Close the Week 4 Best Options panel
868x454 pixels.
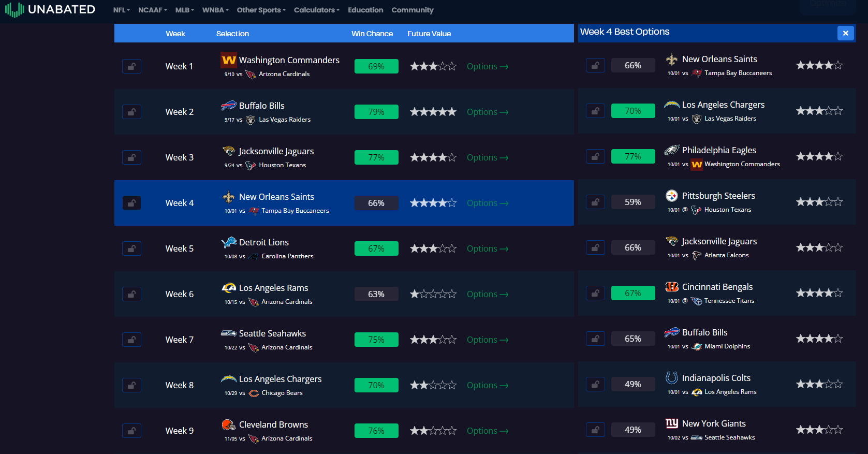click(x=846, y=33)
